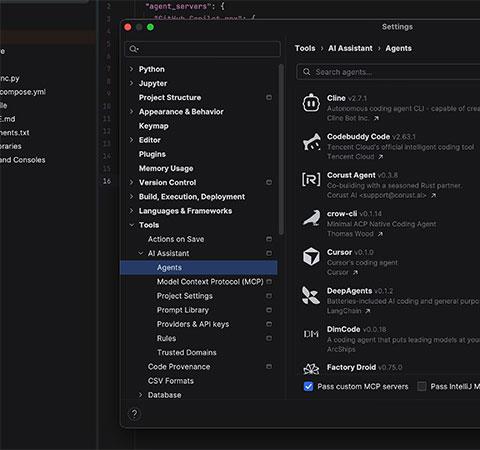
Task: Open Memory Usage settings page
Action: click(x=166, y=168)
